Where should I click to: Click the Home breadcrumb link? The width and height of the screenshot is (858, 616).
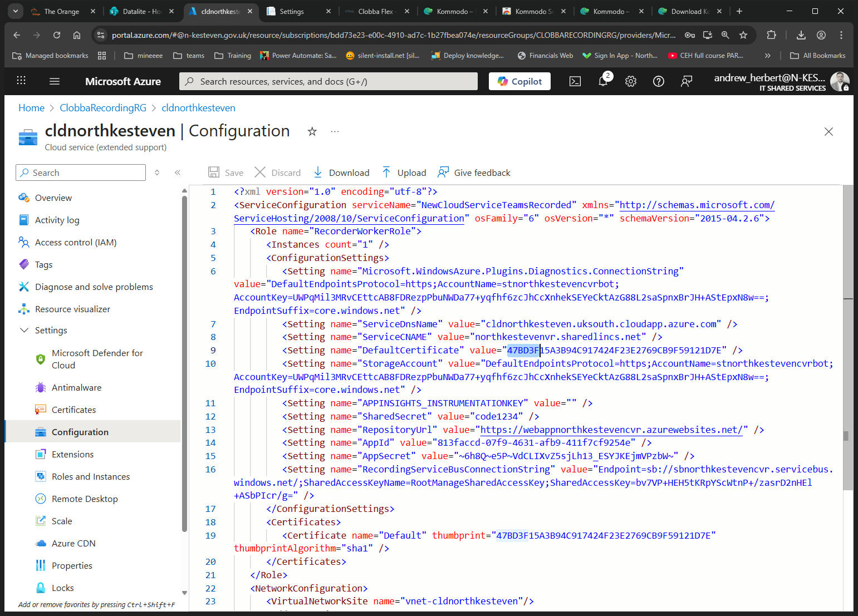(x=31, y=108)
